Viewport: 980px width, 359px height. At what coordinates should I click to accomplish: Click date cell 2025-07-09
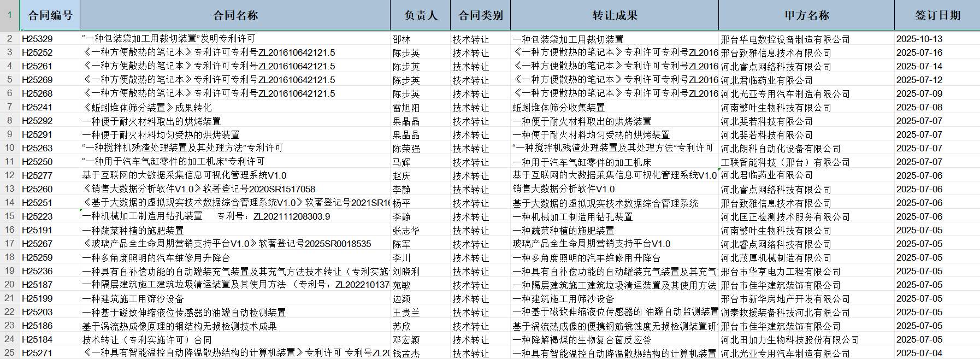[x=937, y=93]
